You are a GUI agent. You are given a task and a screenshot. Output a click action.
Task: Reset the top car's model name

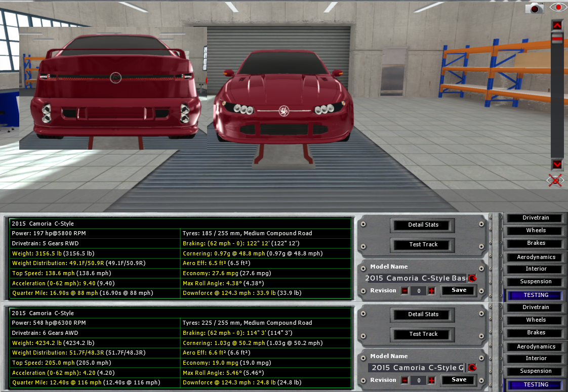pos(472,278)
